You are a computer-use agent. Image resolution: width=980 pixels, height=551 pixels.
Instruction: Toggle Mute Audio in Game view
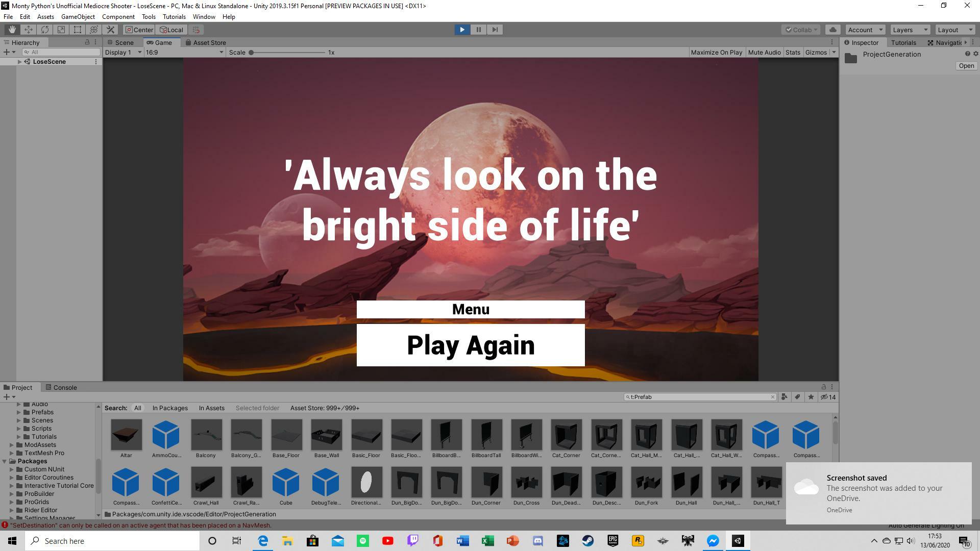(x=764, y=52)
